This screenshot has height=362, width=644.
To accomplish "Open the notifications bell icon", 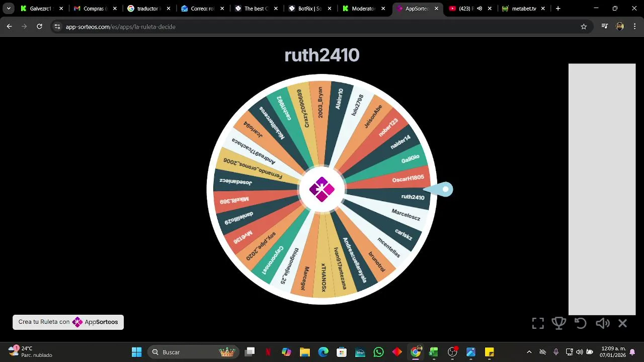I will pyautogui.click(x=632, y=352).
